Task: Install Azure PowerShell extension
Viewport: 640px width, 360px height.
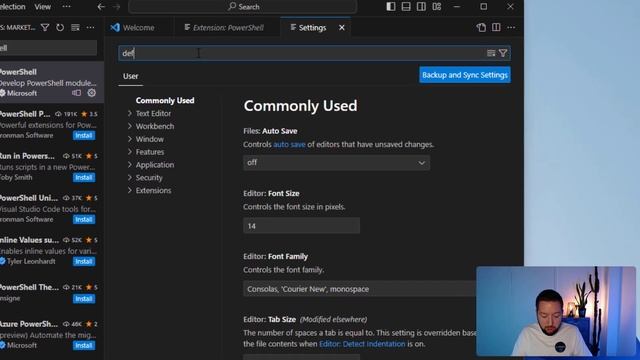Action: (84, 345)
